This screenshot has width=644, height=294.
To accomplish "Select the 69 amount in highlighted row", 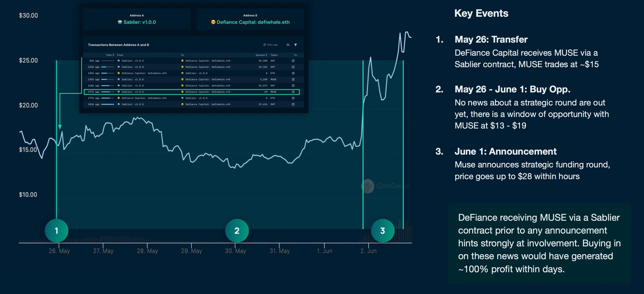I will pyautogui.click(x=266, y=92).
